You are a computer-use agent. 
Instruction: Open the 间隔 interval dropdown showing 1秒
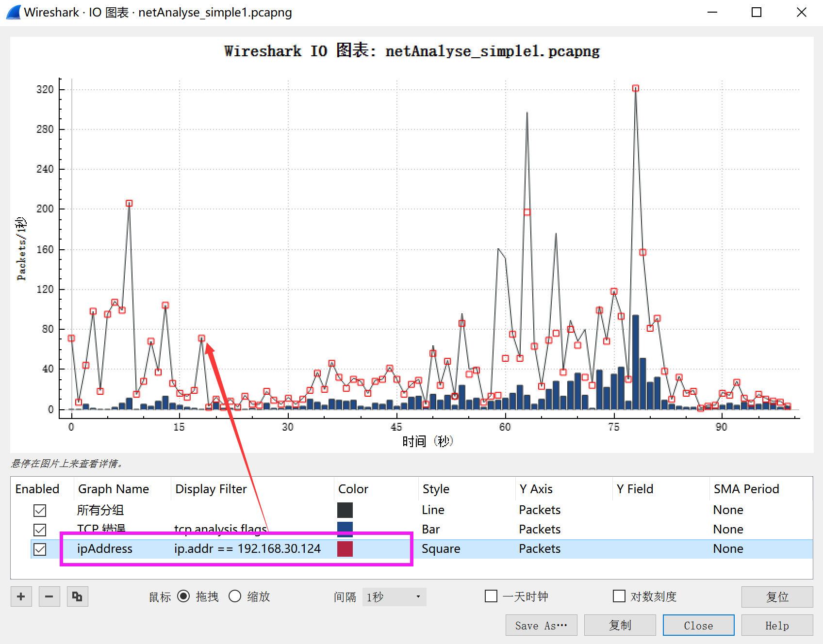(394, 597)
